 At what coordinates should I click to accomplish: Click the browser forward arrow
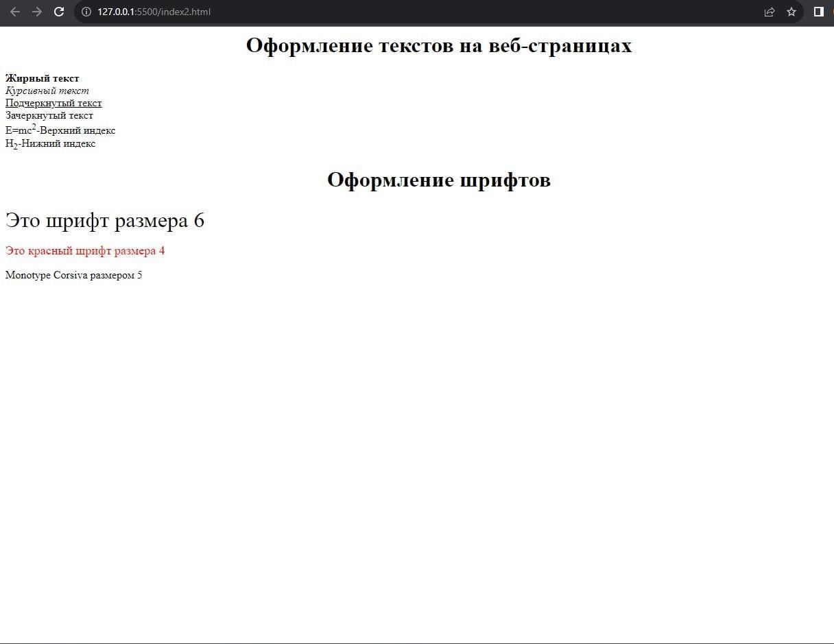(x=37, y=12)
